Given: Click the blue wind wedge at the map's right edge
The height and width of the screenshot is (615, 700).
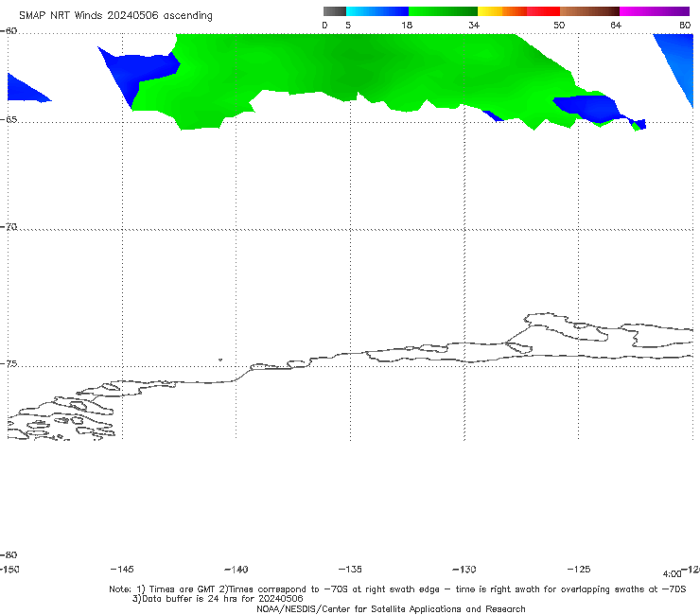Looking at the screenshot, I should pos(678,62).
